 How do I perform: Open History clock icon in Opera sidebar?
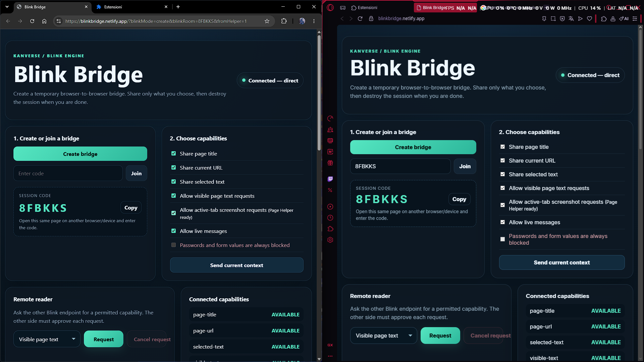click(x=330, y=218)
